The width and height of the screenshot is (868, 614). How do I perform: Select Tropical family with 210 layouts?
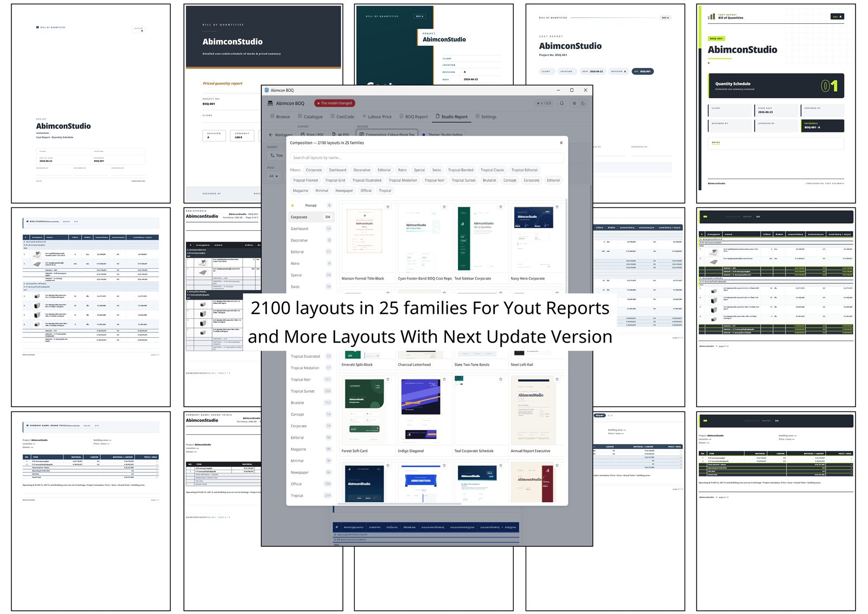coord(311,496)
